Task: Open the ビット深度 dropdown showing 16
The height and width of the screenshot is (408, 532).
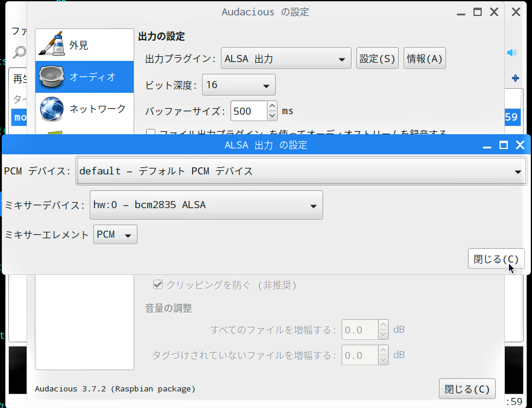Action: pos(239,85)
